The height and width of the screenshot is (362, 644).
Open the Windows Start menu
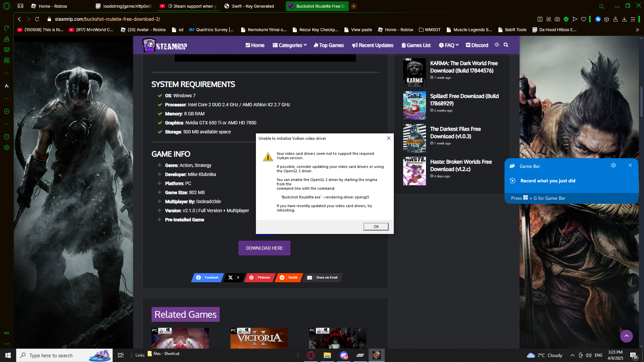8,355
